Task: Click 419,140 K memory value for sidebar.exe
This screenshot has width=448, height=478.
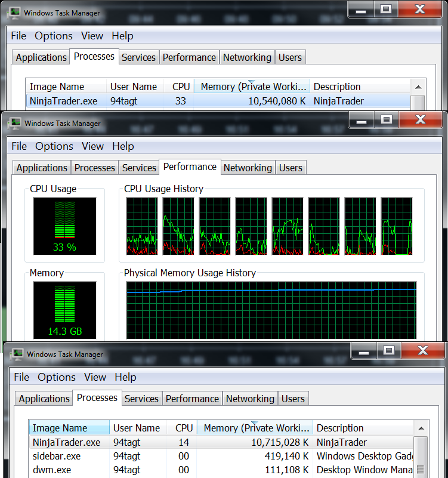Action: pyautogui.click(x=286, y=456)
